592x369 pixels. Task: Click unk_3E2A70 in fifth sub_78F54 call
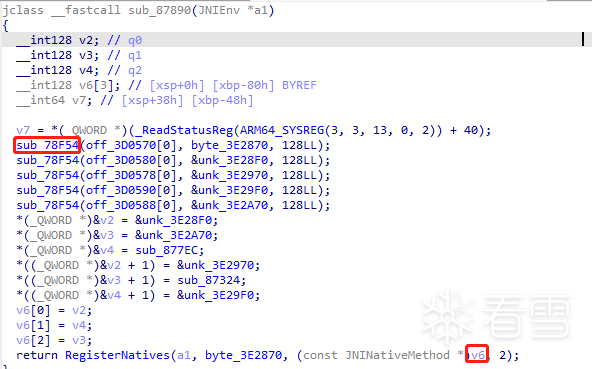point(233,205)
